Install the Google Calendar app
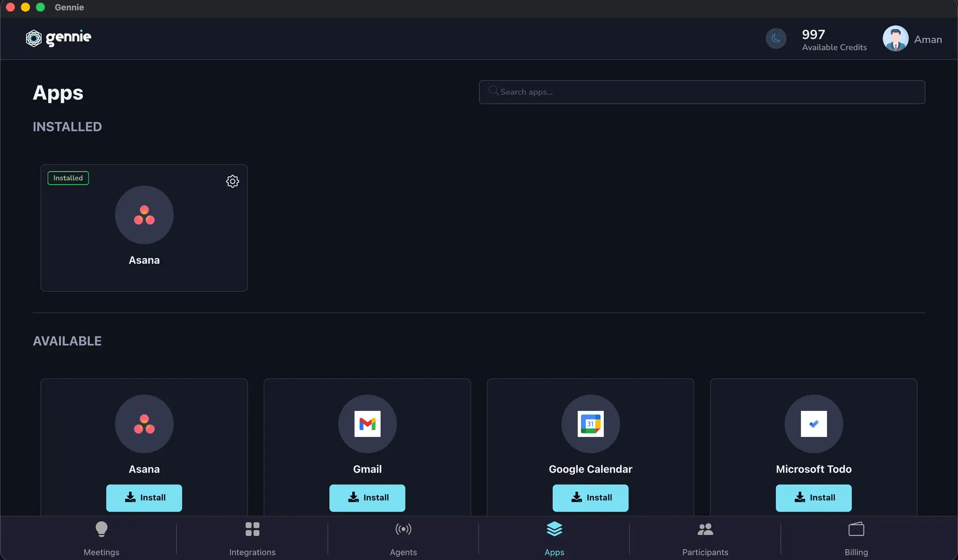The width and height of the screenshot is (958, 560). (x=590, y=498)
